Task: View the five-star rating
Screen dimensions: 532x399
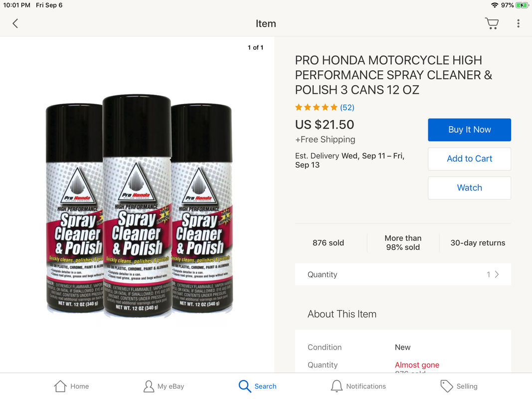Action: (316, 108)
